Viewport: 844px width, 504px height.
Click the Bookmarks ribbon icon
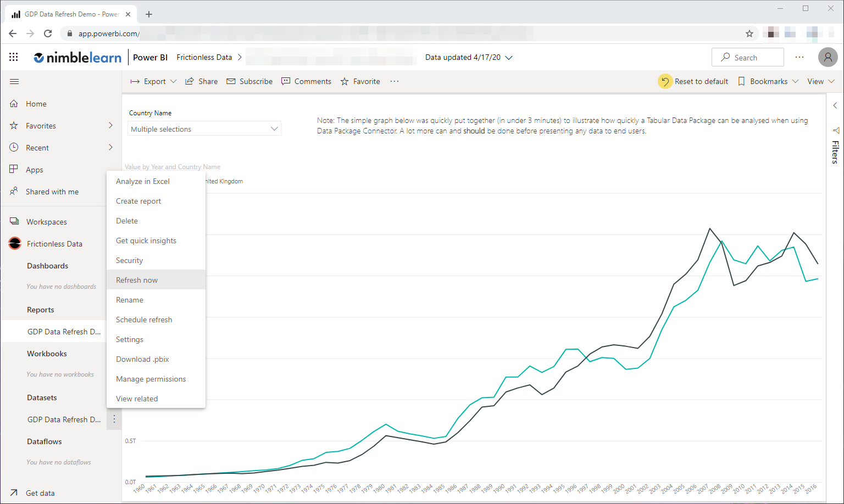[x=741, y=81]
